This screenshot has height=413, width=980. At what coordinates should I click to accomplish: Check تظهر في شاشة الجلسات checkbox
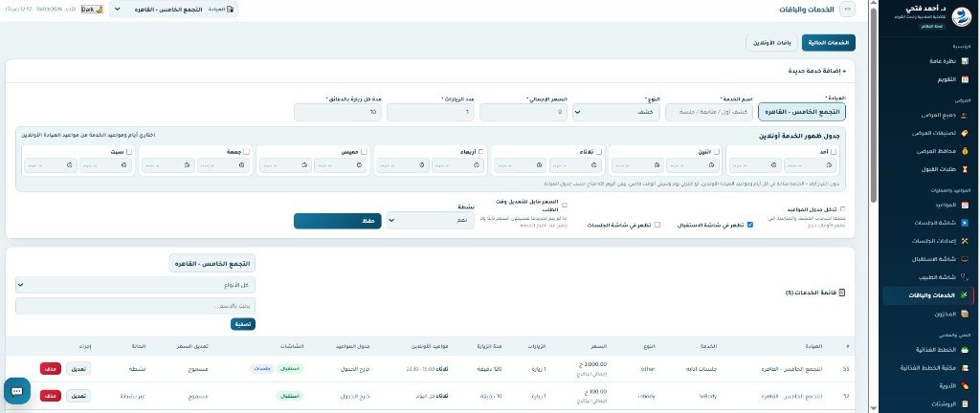[x=657, y=225]
